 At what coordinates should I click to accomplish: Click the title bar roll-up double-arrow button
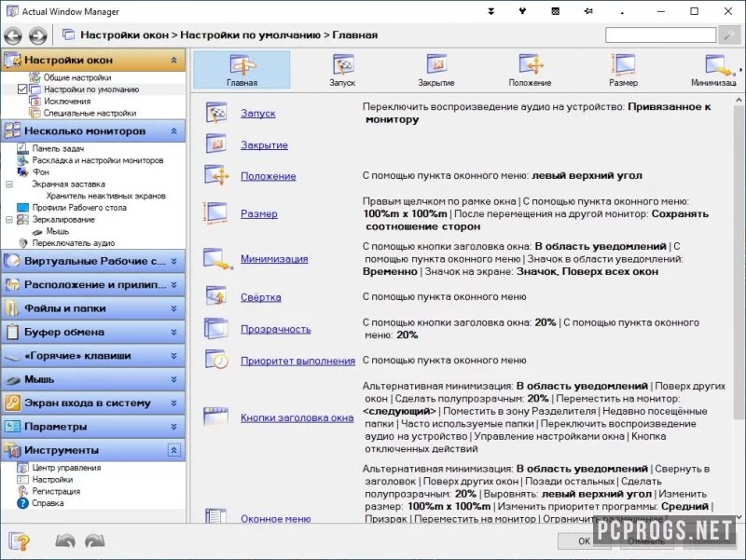pyautogui.click(x=491, y=11)
